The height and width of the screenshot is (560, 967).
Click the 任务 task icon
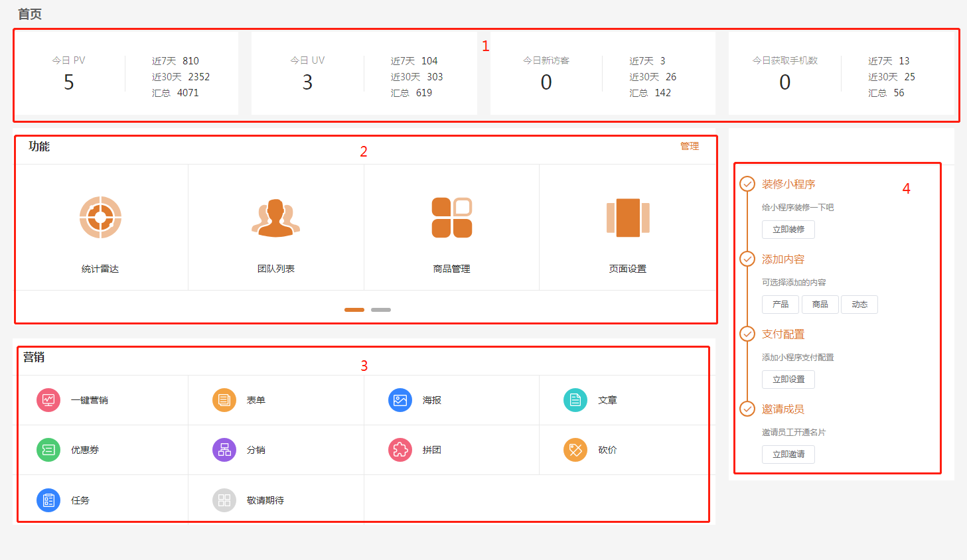(48, 500)
